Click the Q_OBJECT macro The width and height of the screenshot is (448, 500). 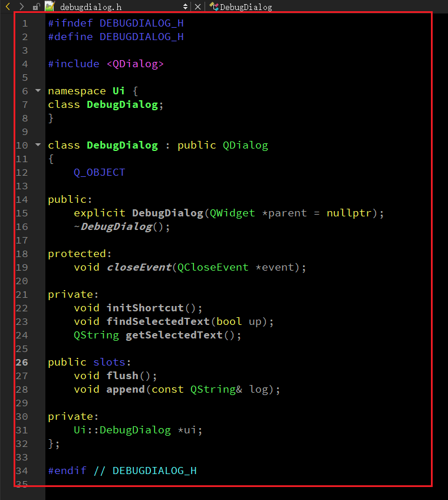coord(99,173)
